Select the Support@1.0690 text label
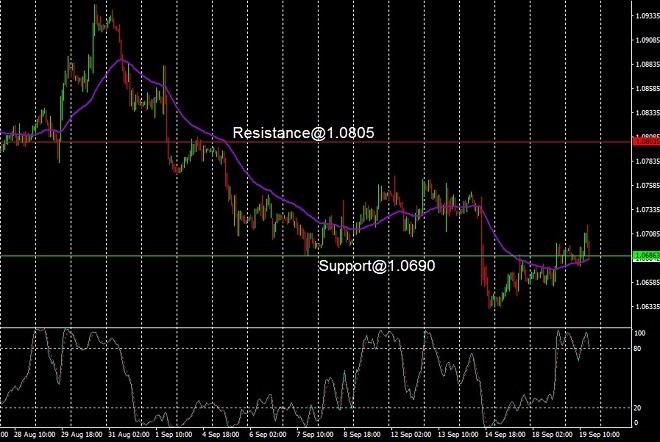 tap(377, 266)
